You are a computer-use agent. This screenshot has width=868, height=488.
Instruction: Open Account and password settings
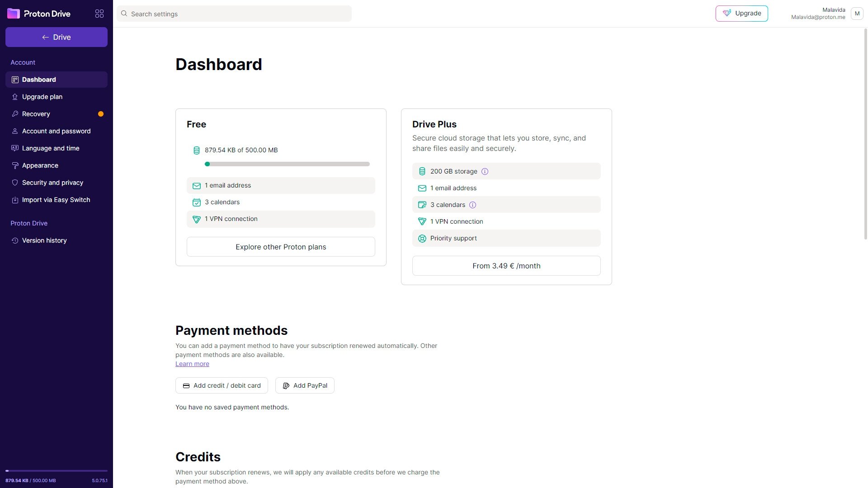tap(57, 131)
